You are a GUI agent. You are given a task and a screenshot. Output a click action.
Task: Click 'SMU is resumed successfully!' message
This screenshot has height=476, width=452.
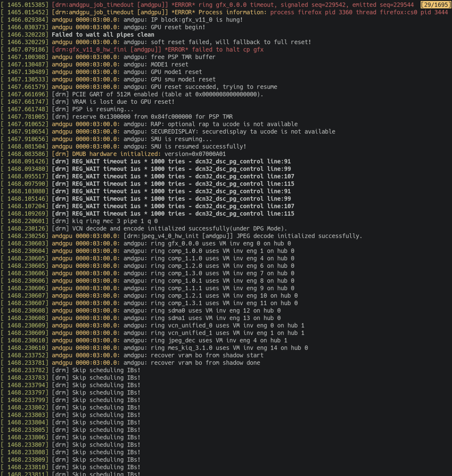click(x=199, y=147)
